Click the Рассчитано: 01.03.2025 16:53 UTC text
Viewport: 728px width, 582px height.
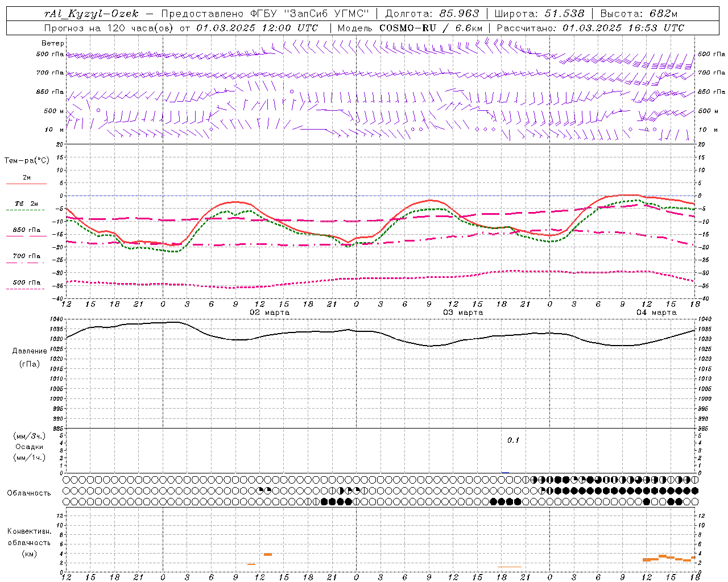click(x=590, y=28)
